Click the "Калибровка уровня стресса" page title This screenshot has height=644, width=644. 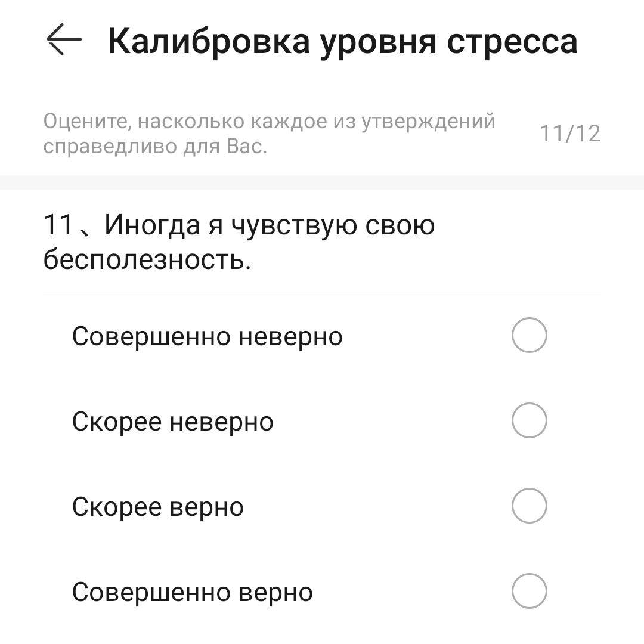point(342,41)
